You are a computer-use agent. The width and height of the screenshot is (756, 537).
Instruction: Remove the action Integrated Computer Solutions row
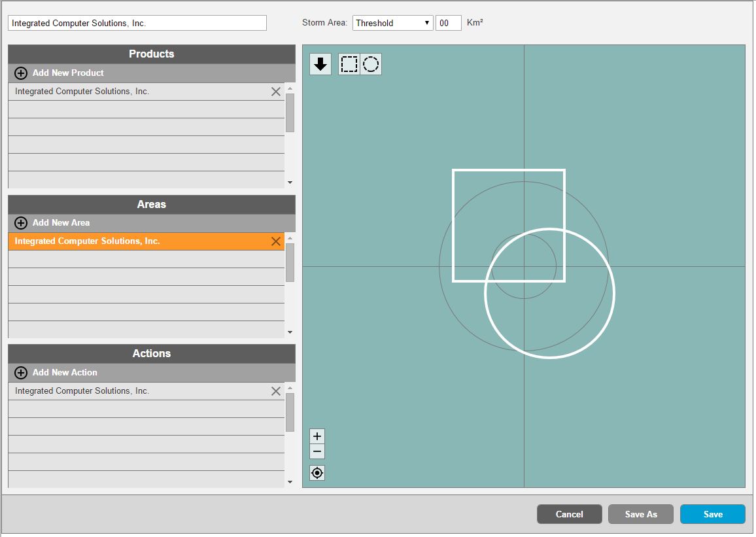click(276, 391)
